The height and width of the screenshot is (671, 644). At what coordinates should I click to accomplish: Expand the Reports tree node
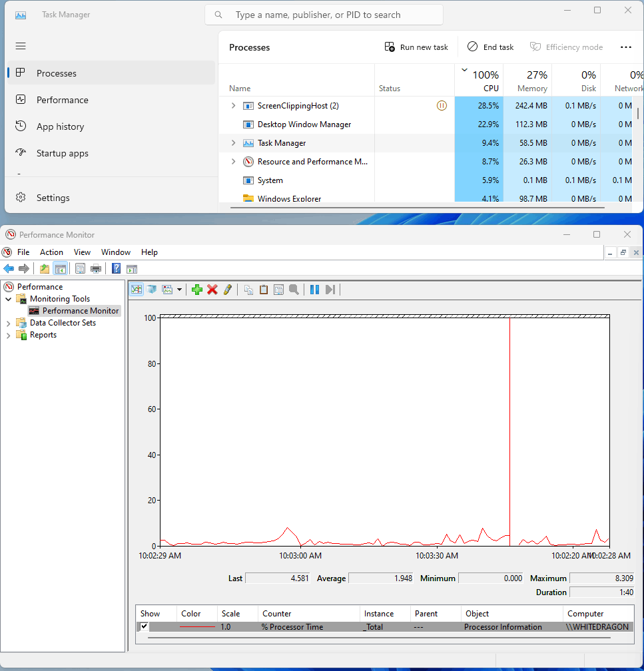9,335
